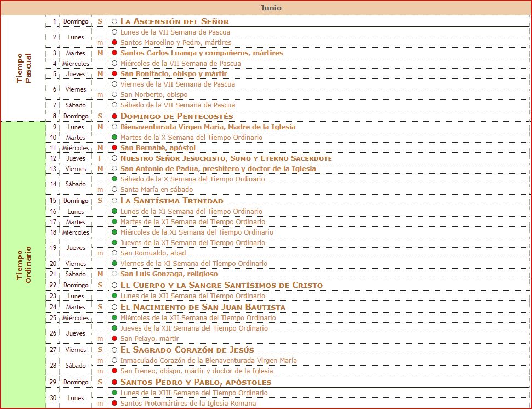This screenshot has height=409, width=532.
Task: Click the white circle beside La Ascensión del Señor
Action: coord(115,21)
